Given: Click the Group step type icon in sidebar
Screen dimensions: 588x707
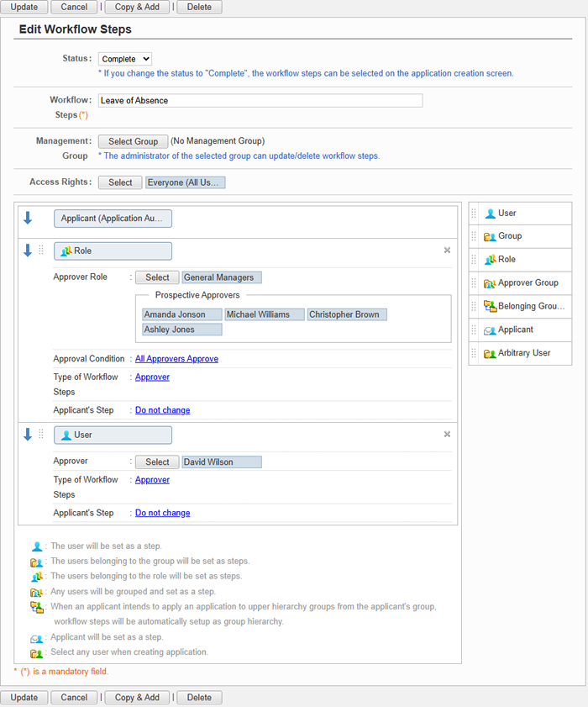Looking at the screenshot, I should click(490, 236).
